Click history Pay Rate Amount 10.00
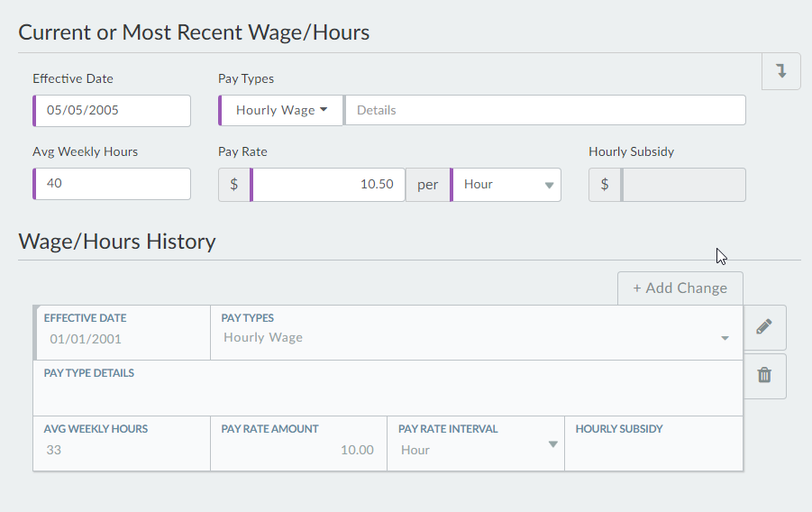 click(x=299, y=450)
